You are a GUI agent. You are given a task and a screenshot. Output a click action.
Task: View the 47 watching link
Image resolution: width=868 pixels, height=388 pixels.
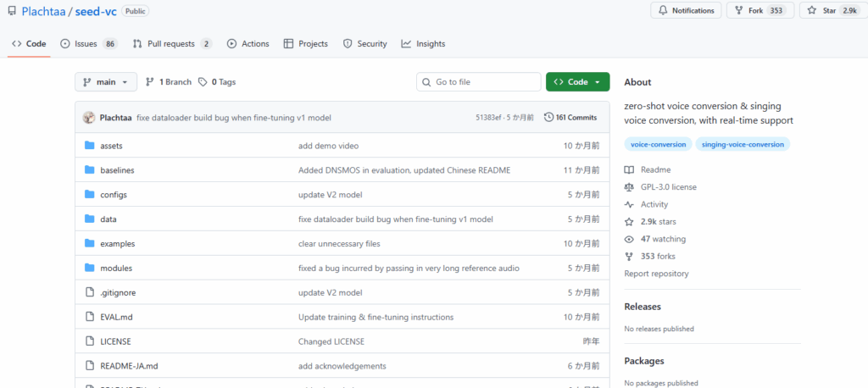pos(655,239)
